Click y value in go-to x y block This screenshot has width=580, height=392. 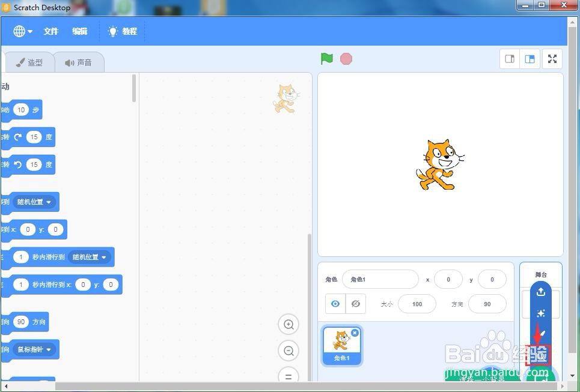pos(55,229)
